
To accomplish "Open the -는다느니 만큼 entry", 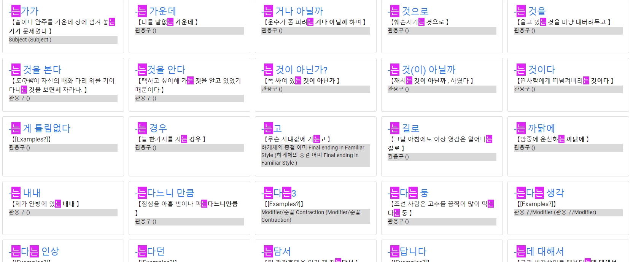I will (165, 193).
